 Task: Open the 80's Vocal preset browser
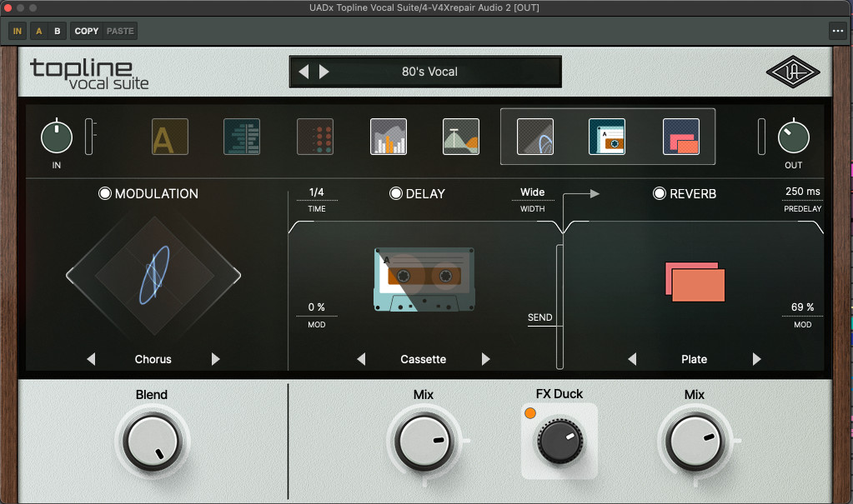429,72
